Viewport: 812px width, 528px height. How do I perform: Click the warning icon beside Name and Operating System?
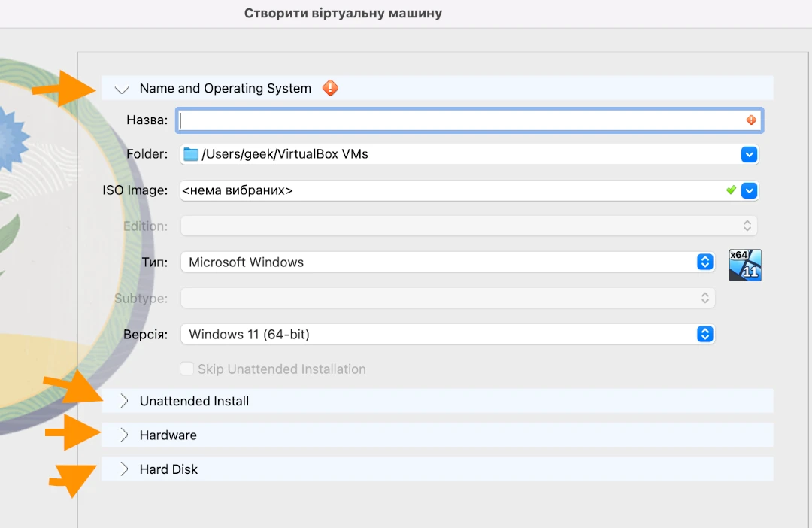330,88
